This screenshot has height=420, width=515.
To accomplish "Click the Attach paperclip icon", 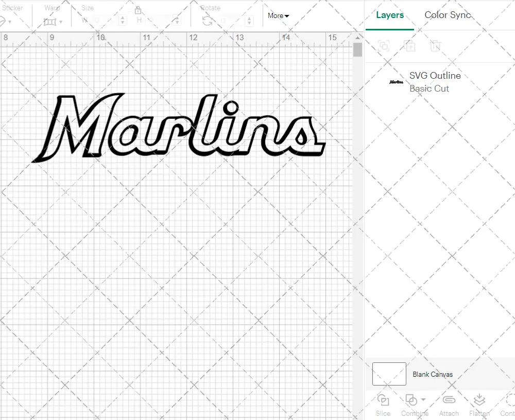I will click(449, 400).
